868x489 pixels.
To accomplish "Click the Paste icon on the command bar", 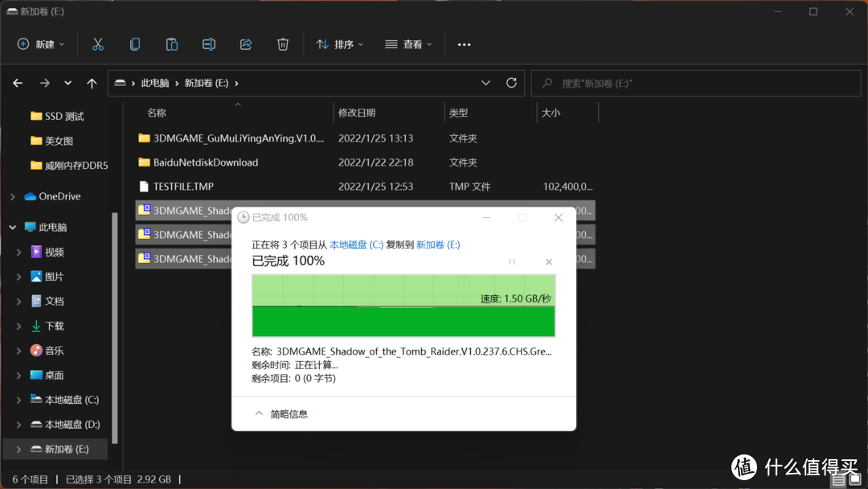I will (172, 44).
